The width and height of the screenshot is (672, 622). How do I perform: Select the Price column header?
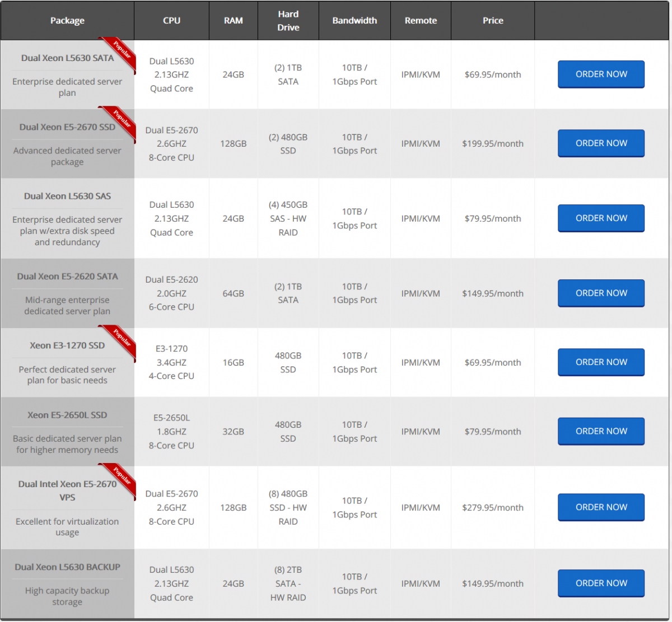(493, 21)
